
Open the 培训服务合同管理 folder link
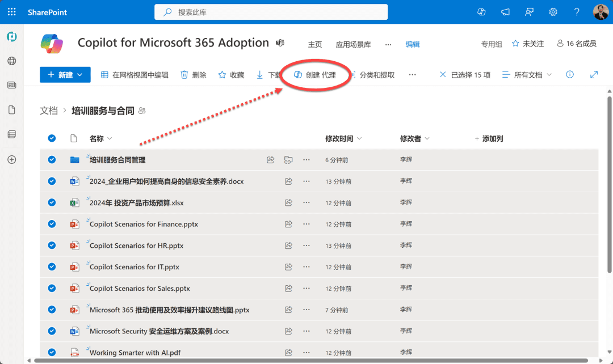tap(117, 160)
